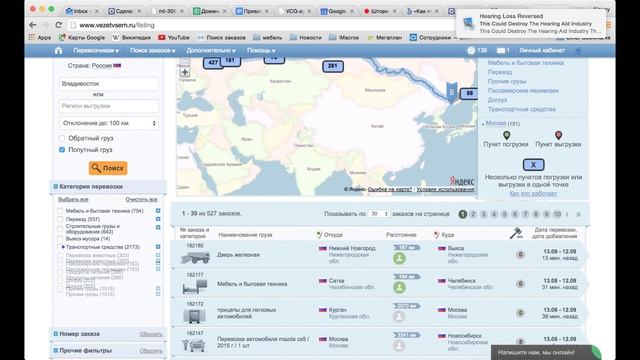Expand subcategories of Строительные грузы

point(158,227)
